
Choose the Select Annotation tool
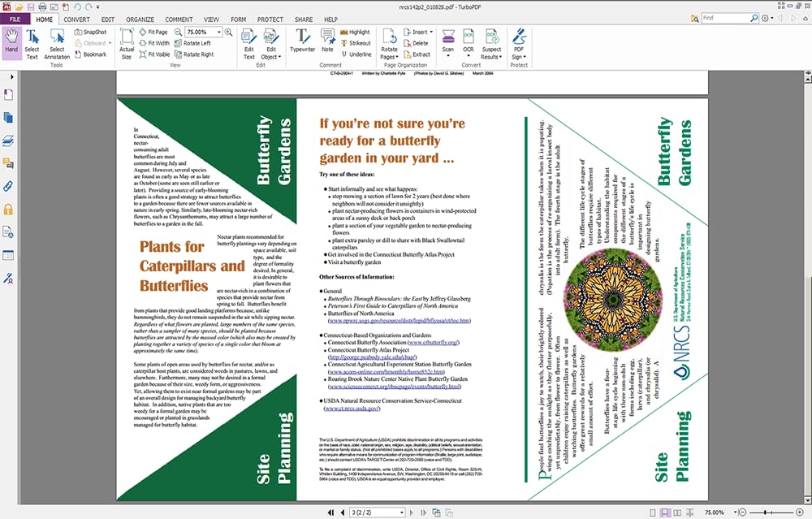[57, 44]
